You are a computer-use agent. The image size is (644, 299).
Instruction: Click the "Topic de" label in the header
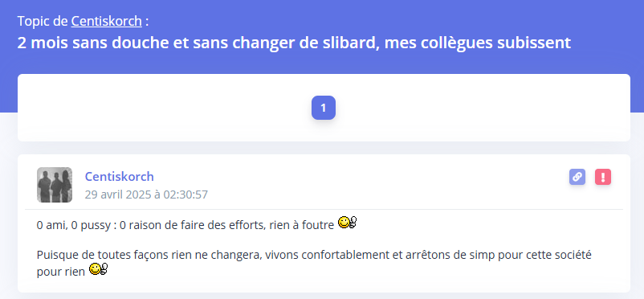point(43,22)
